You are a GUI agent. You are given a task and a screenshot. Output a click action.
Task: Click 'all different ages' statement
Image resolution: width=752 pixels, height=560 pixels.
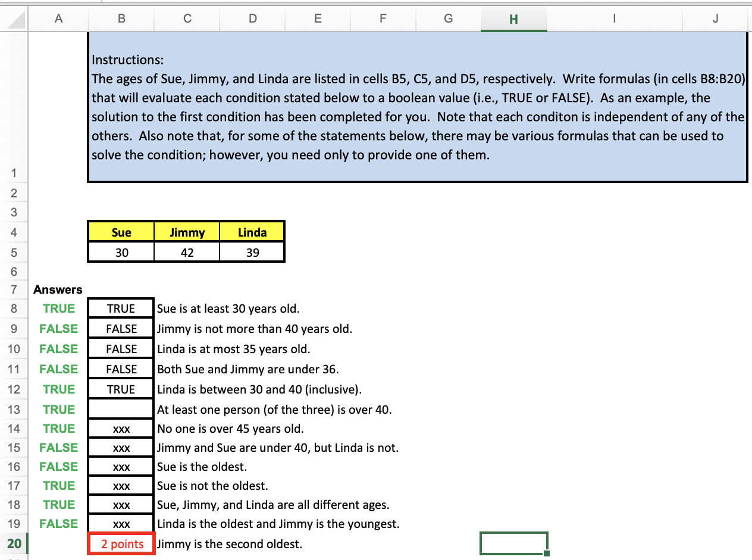(273, 505)
